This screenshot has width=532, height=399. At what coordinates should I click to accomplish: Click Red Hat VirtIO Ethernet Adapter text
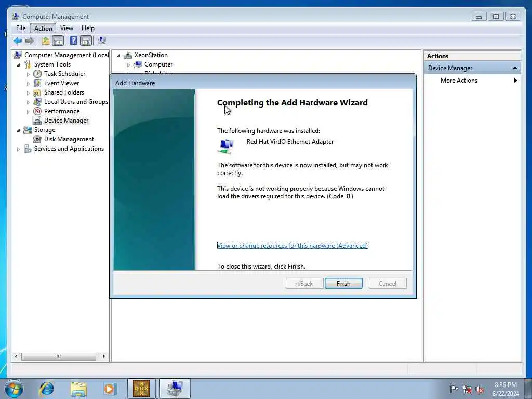290,142
